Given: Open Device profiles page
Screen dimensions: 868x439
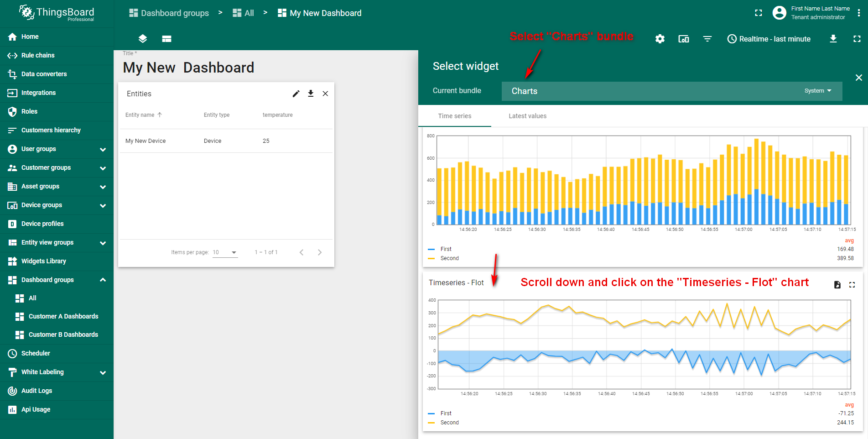Looking at the screenshot, I should pyautogui.click(x=57, y=224).
